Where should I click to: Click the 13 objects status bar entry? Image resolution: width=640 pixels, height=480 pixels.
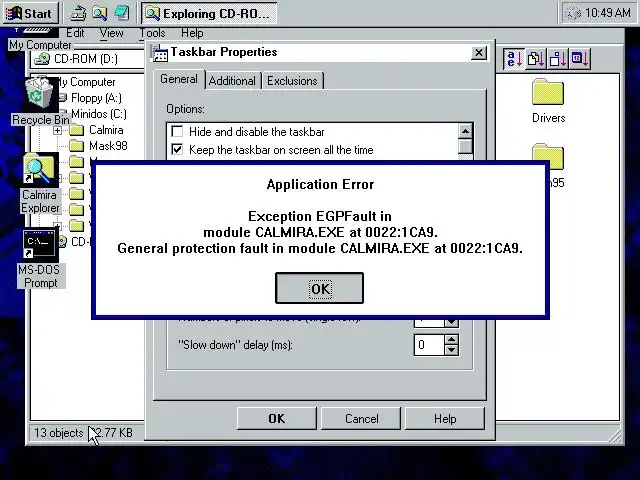click(58, 433)
